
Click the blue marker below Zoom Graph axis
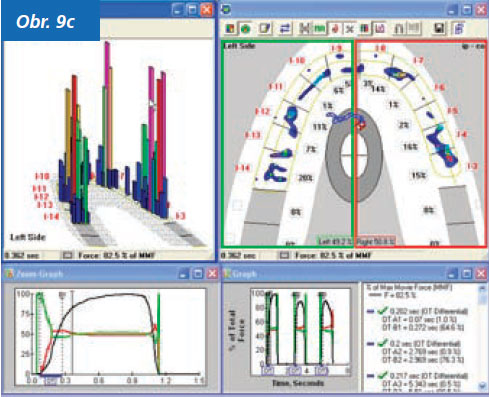51,380
